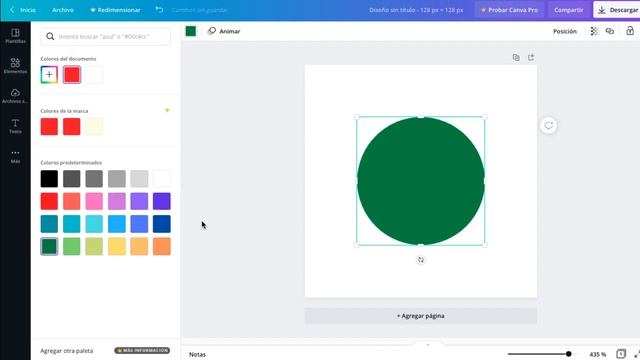Click Agregar otra paleta

point(67,351)
